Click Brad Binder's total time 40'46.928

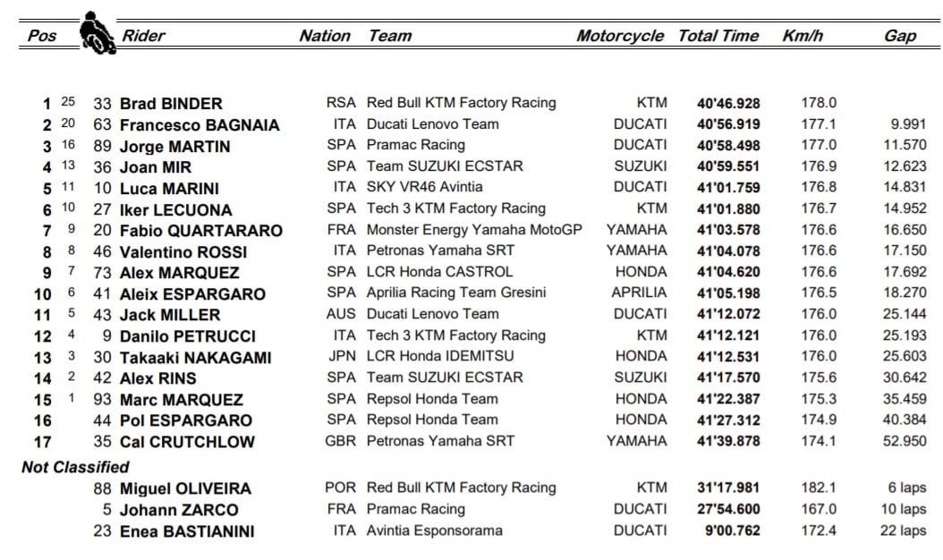coord(727,104)
